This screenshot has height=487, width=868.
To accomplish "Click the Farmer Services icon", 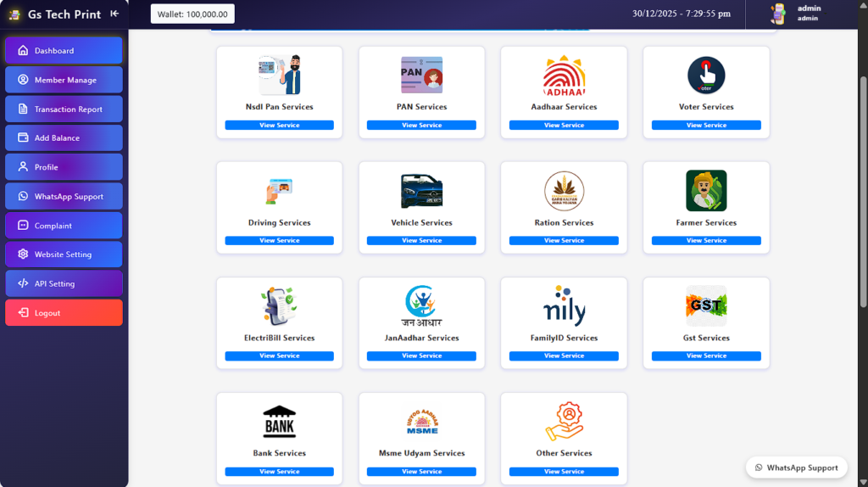I will tap(706, 191).
